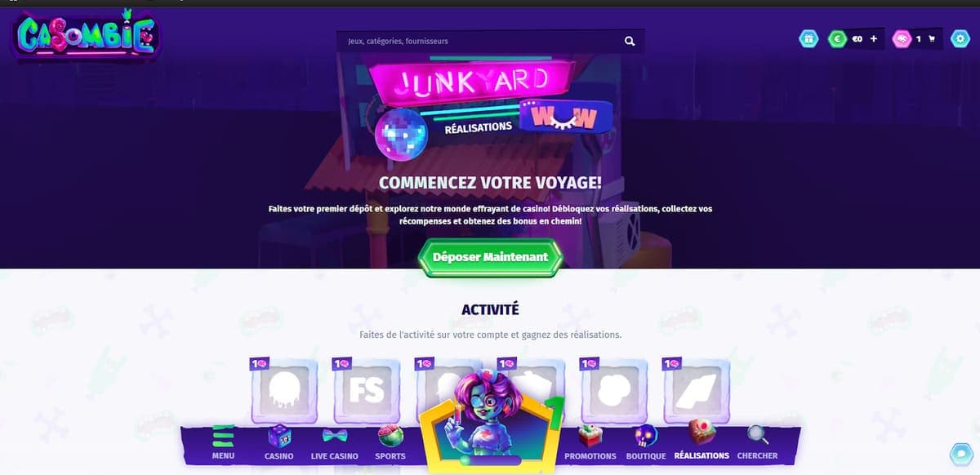Open the shop cart icon
The image size is (980, 475).
931,38
